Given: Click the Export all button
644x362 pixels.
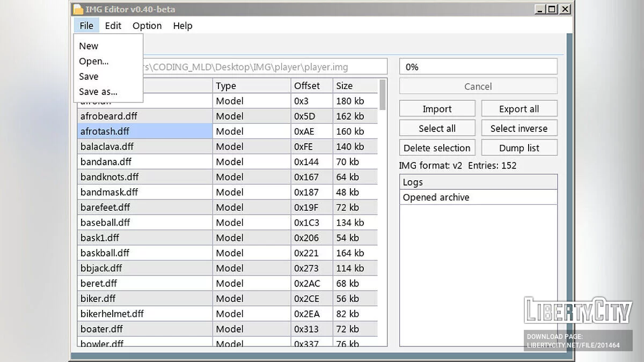Looking at the screenshot, I should coord(518,109).
